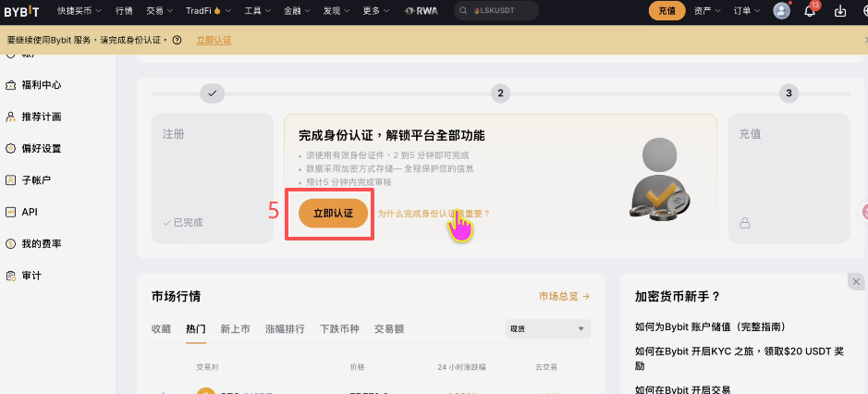The width and height of the screenshot is (868, 394).
Task: Click the 推荐计画 sidebar icon
Action: tap(10, 117)
